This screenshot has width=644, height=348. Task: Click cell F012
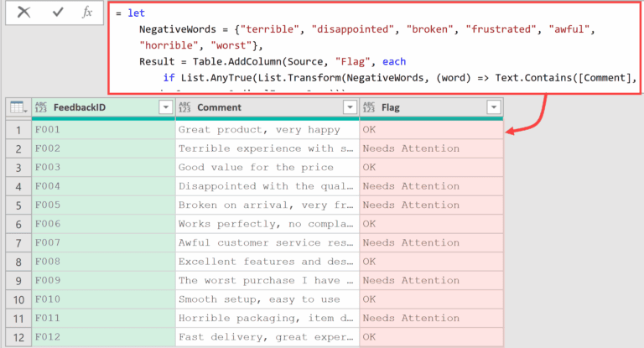point(103,337)
